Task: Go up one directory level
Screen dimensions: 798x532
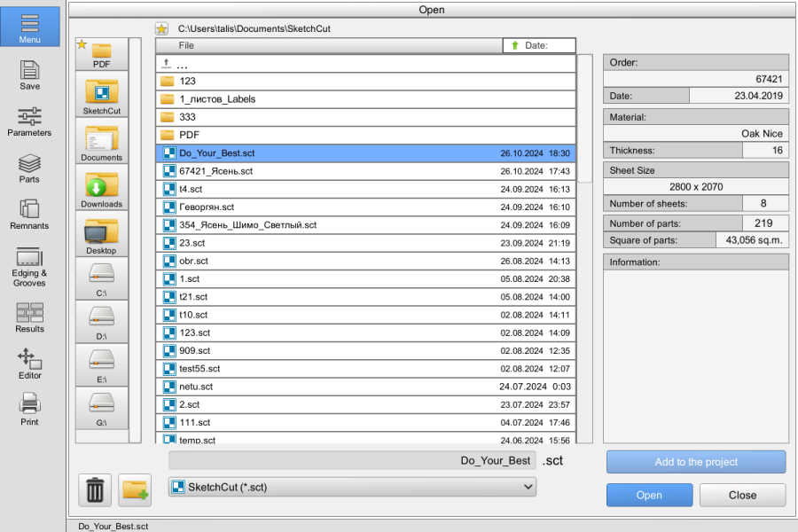Action: coord(365,64)
